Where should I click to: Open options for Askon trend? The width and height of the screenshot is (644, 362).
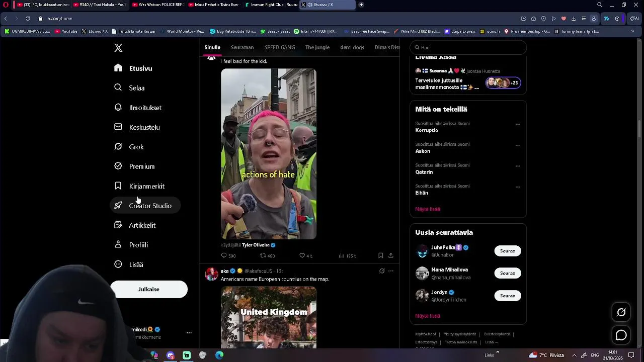(518, 145)
